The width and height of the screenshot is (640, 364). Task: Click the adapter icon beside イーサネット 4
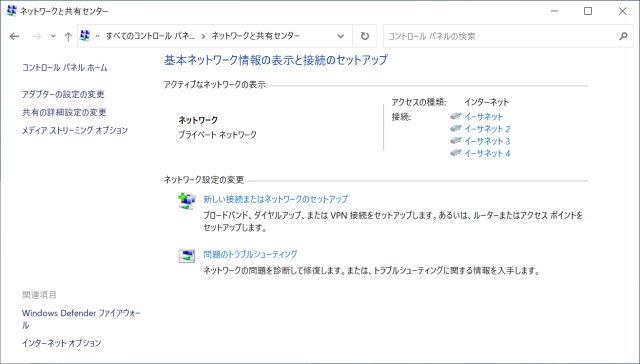[456, 153]
